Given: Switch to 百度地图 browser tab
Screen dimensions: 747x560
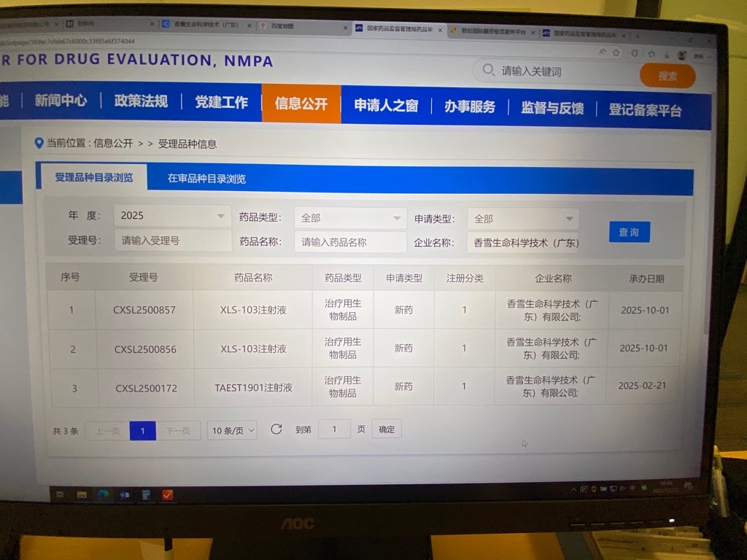Looking at the screenshot, I should coord(303,26).
